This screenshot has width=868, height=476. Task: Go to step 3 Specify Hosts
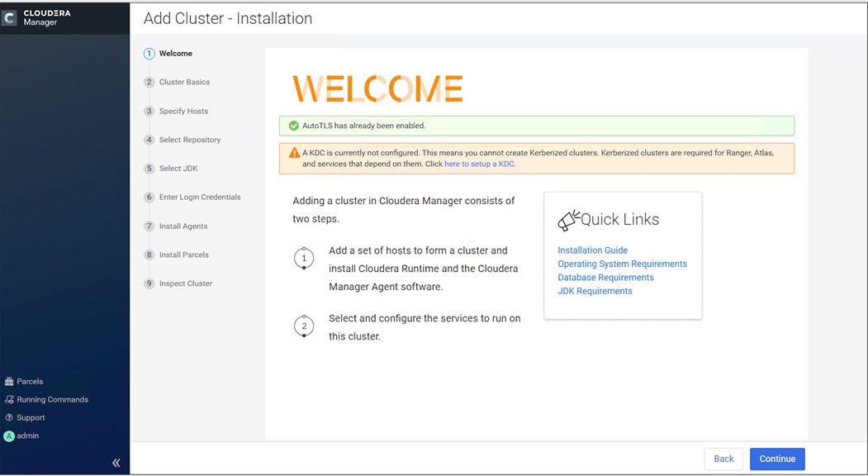click(x=176, y=111)
